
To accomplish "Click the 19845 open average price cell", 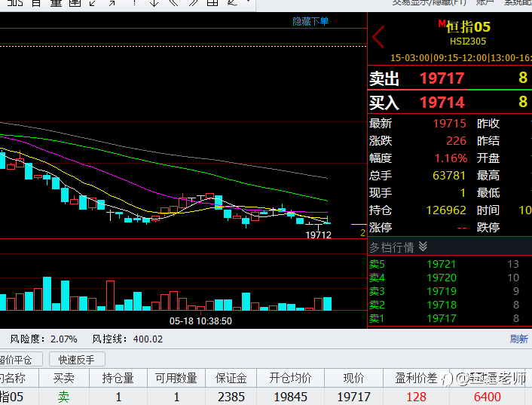I will [290, 397].
